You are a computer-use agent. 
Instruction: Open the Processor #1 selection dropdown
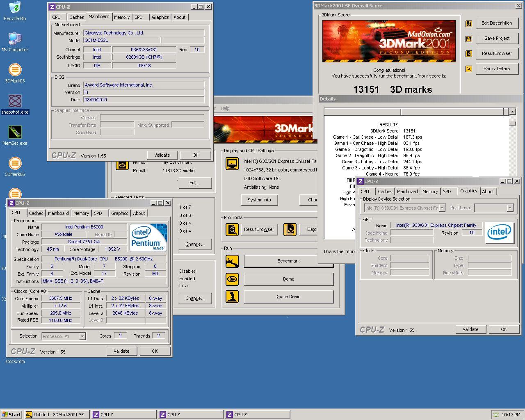(82, 336)
